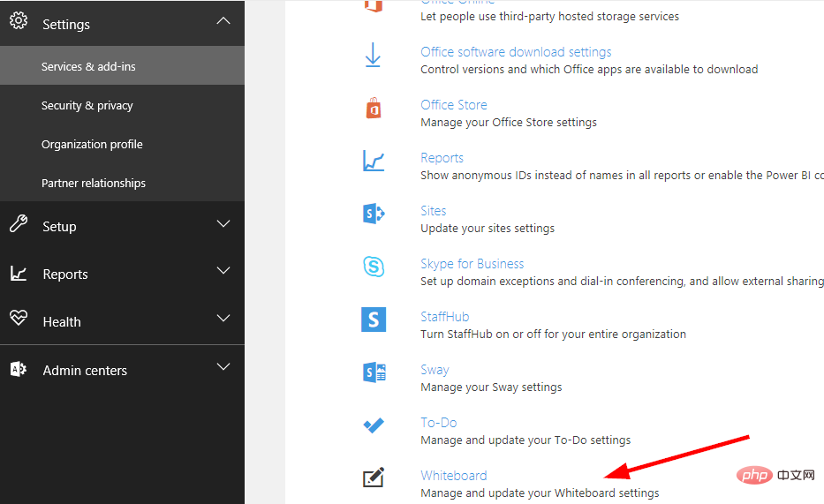Click the Office Store shopping bag icon
Image resolution: width=824 pixels, height=504 pixels.
[x=374, y=109]
